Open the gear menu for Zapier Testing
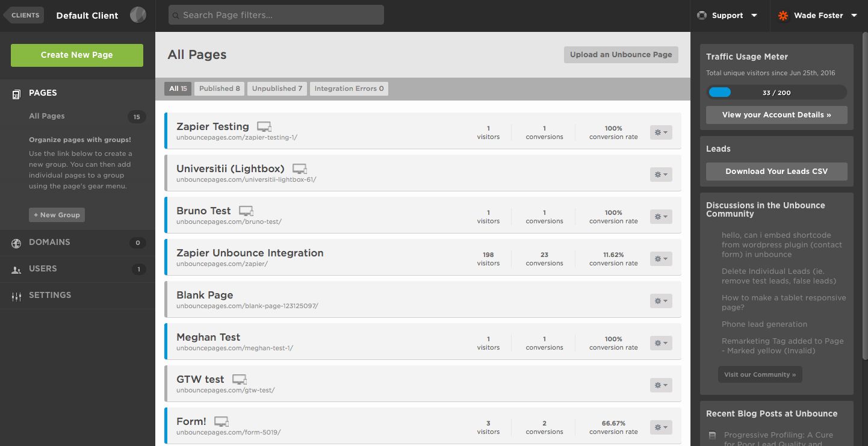Image resolution: width=868 pixels, height=446 pixels. [x=660, y=132]
